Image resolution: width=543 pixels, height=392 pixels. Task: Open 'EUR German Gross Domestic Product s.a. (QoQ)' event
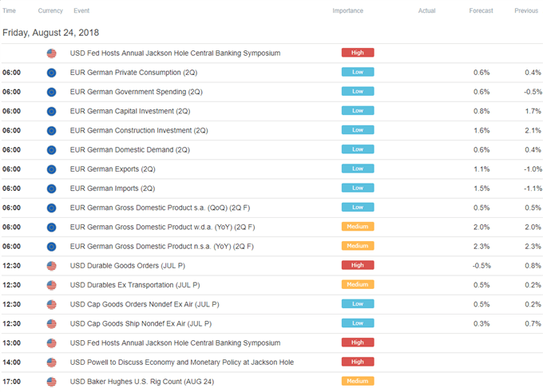(160, 208)
